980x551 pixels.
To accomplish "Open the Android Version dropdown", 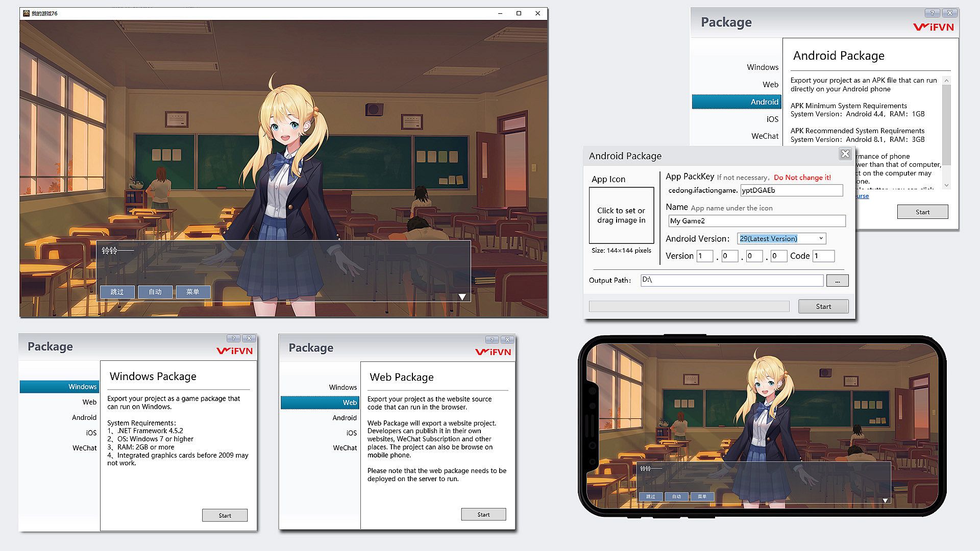I will pyautogui.click(x=821, y=238).
